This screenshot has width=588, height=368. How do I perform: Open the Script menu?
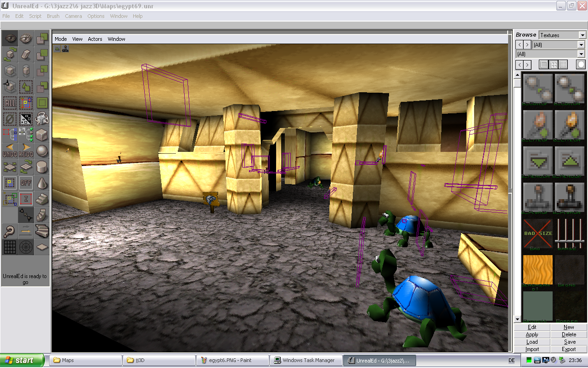[35, 16]
